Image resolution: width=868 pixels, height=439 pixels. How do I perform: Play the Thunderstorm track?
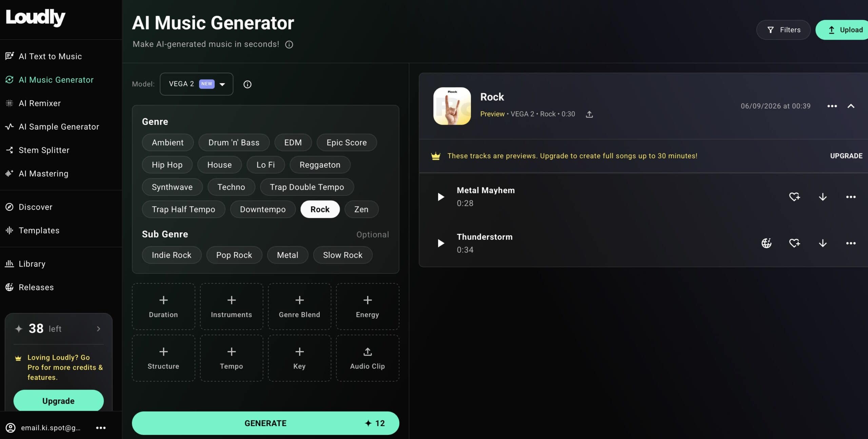(x=440, y=243)
